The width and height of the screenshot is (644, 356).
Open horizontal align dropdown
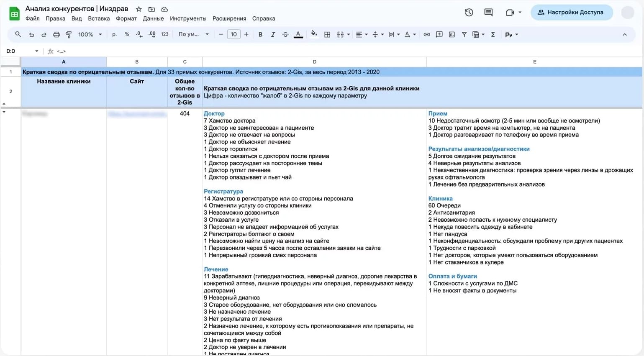(362, 35)
